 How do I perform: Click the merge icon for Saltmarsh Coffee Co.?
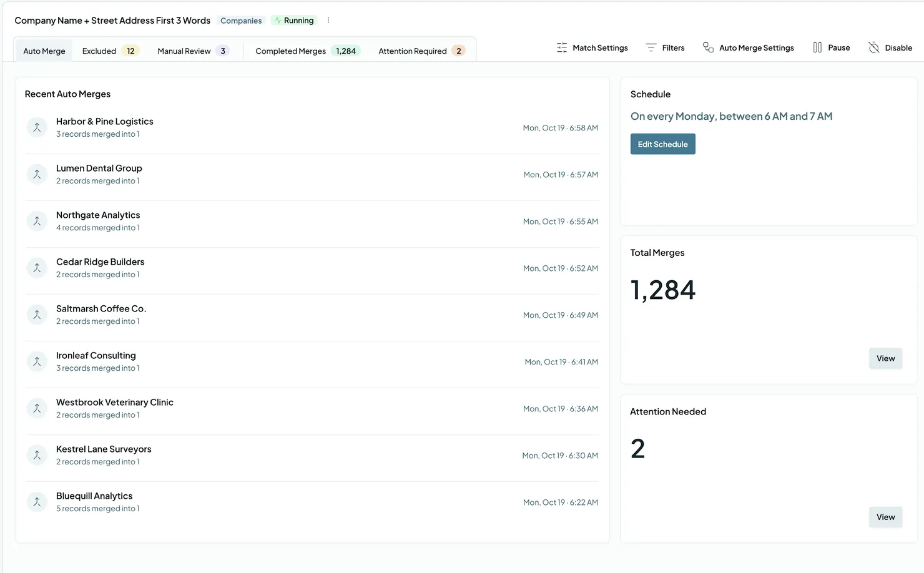tap(37, 315)
